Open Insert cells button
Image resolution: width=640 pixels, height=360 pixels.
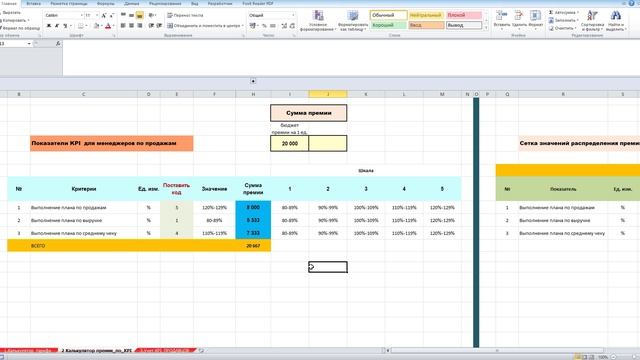501,19
